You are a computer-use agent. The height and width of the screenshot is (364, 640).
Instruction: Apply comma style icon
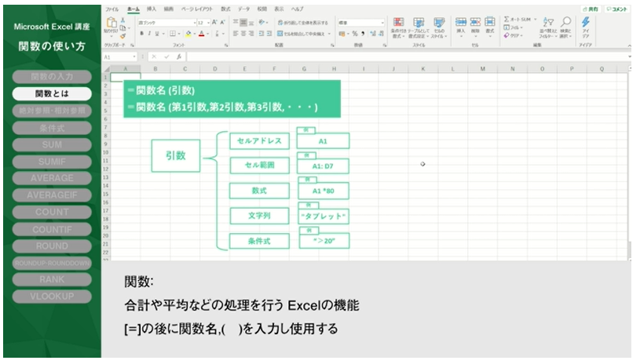(363, 34)
